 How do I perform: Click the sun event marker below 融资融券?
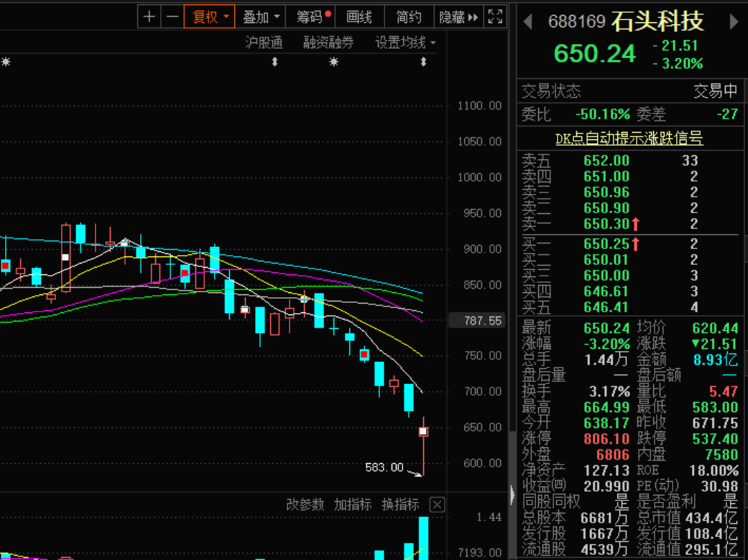tap(334, 62)
